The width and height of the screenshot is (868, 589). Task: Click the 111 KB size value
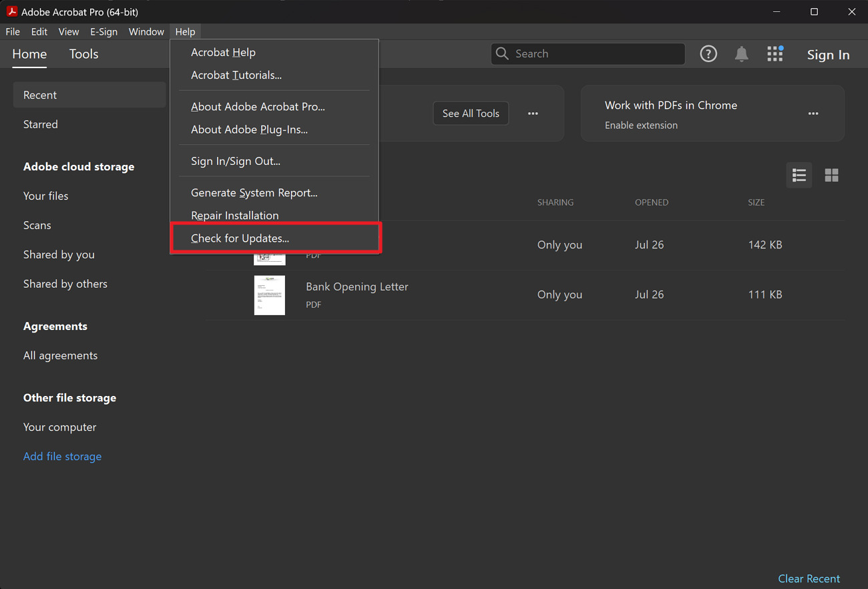click(765, 294)
